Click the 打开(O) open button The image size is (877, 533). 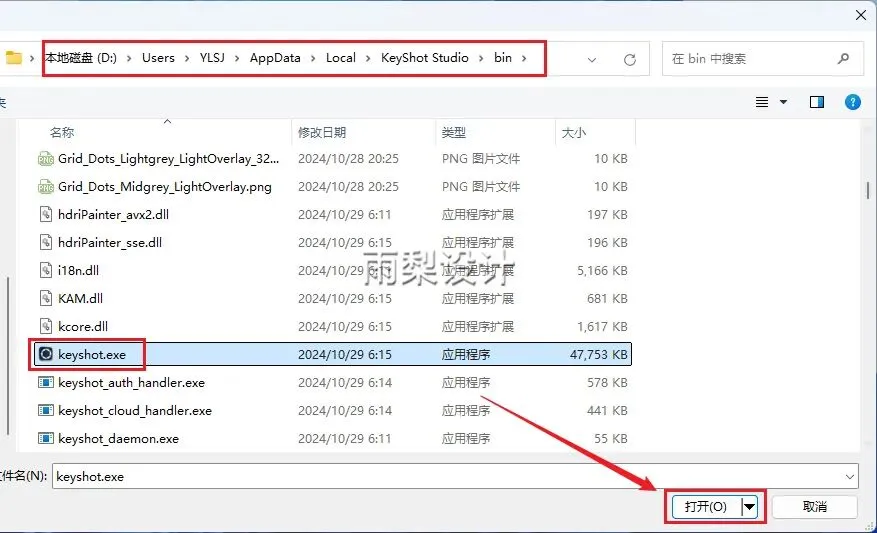pyautogui.click(x=706, y=507)
